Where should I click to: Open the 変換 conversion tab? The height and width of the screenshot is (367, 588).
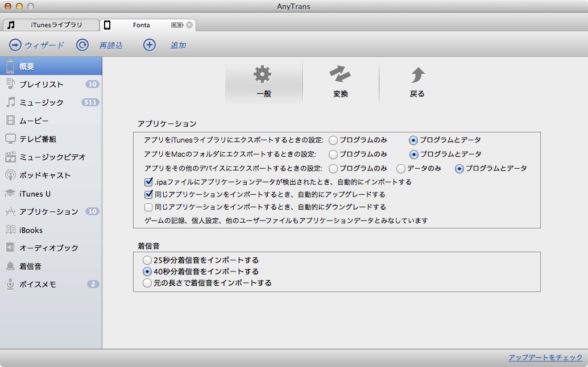click(341, 82)
